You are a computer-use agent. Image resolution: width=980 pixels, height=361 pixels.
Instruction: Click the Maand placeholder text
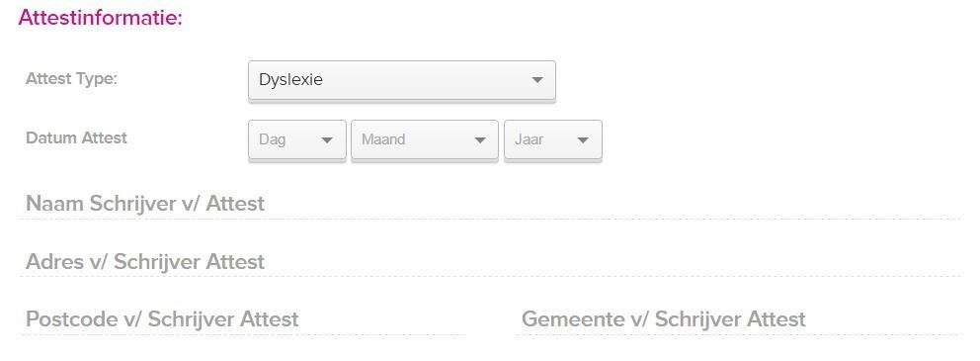[383, 138]
